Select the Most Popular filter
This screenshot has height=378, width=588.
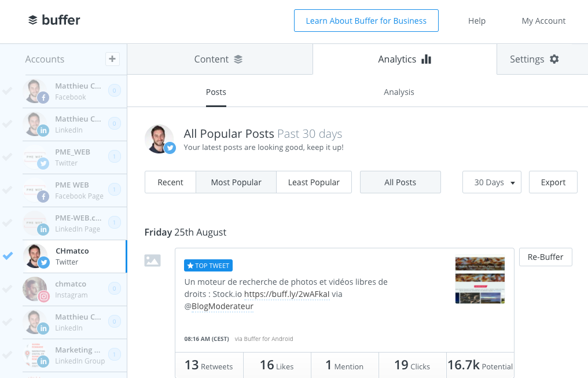click(236, 182)
